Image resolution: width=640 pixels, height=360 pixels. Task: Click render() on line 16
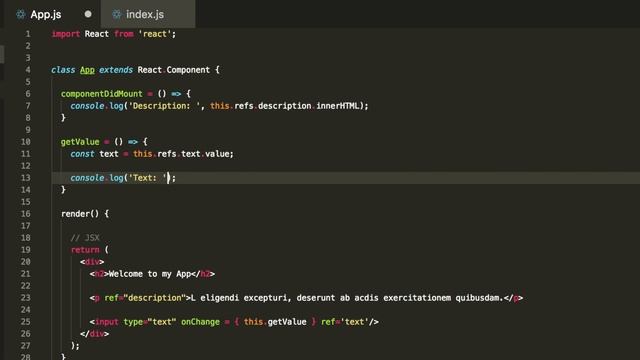pyautogui.click(x=80, y=214)
